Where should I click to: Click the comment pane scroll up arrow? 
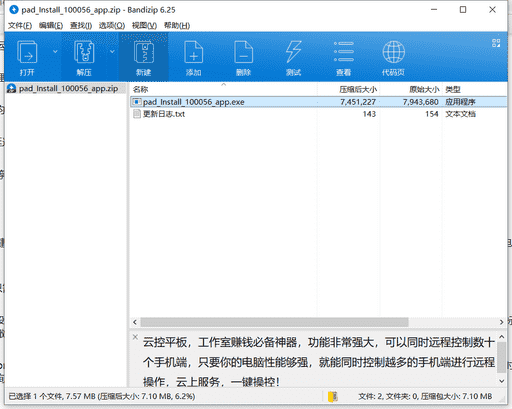coord(502,337)
